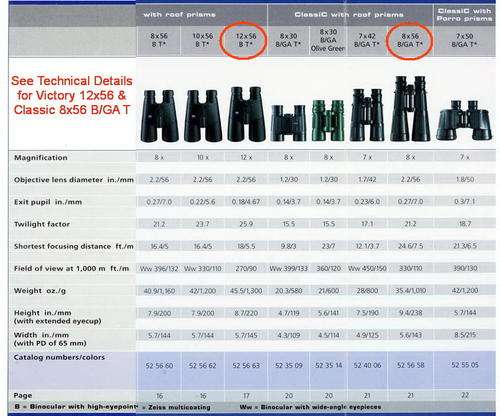Screen dimensions: 500x416
Task: Click the 8x30 B/GA T* compact binocular image
Action: pyautogui.click(x=288, y=123)
